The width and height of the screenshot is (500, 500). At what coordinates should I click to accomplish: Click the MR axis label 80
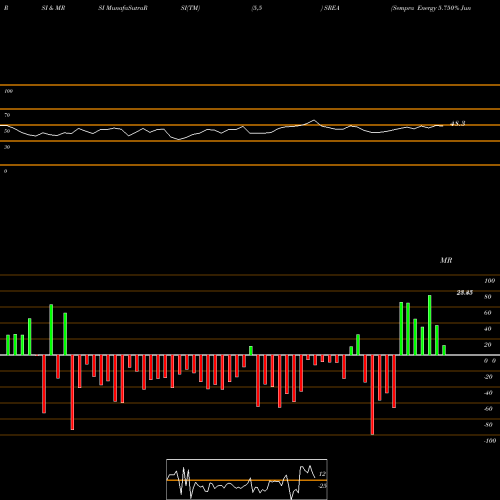click(487, 297)
